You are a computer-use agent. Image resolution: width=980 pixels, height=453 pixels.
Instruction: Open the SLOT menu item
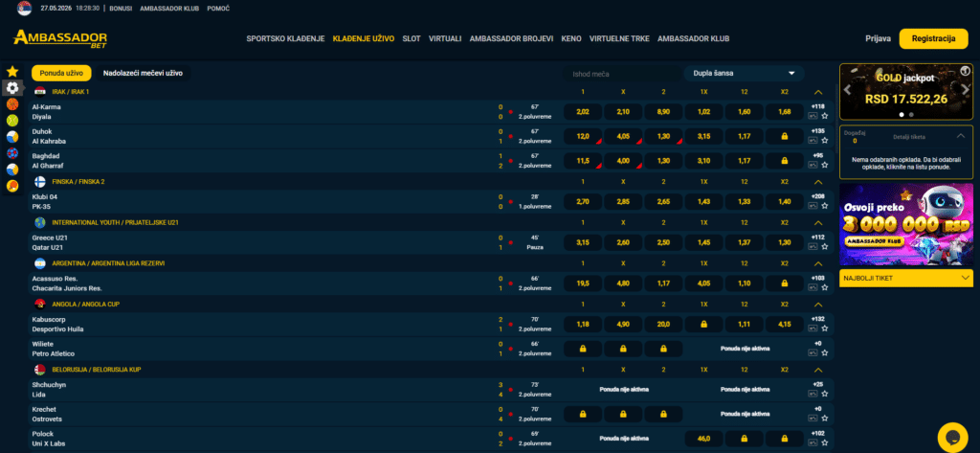(x=412, y=39)
